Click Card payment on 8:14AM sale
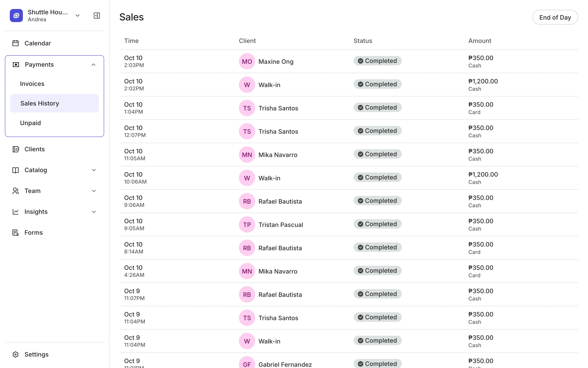The image size is (588, 368). 474,252
